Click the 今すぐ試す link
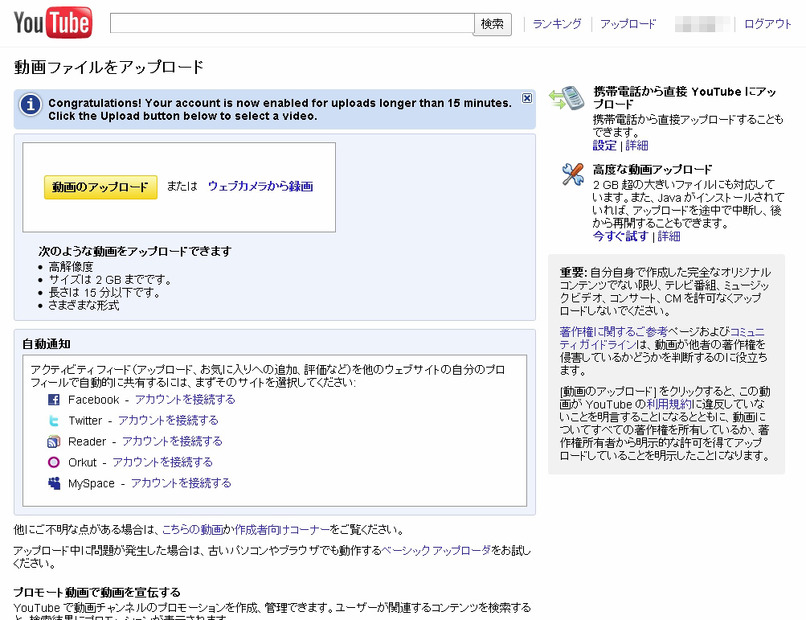Image resolution: width=806 pixels, height=620 pixels. pyautogui.click(x=620, y=236)
